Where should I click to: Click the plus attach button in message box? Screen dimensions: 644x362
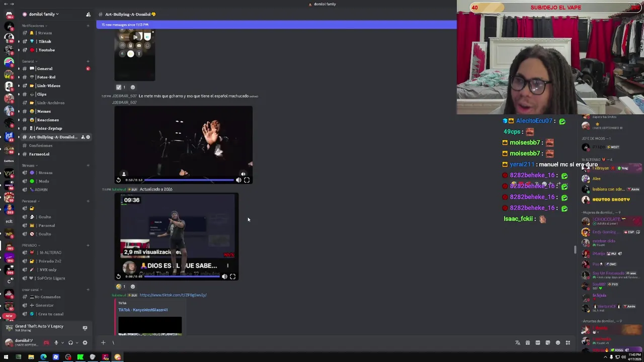103,343
